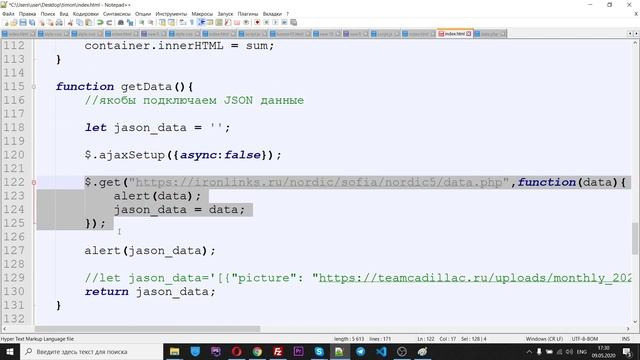Collapse fold marker at line 115 getData

click(x=34, y=87)
